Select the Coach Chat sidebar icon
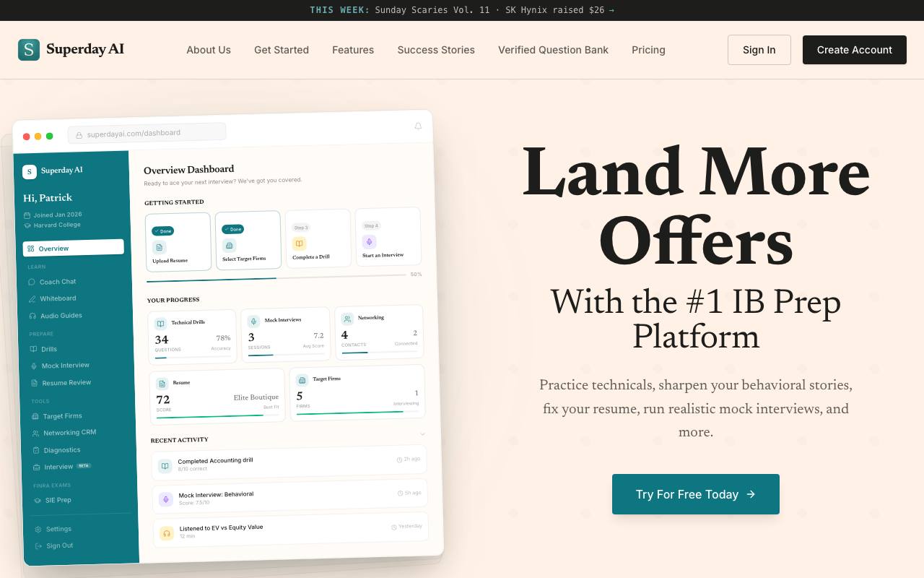Image resolution: width=924 pixels, height=578 pixels. pos(32,282)
